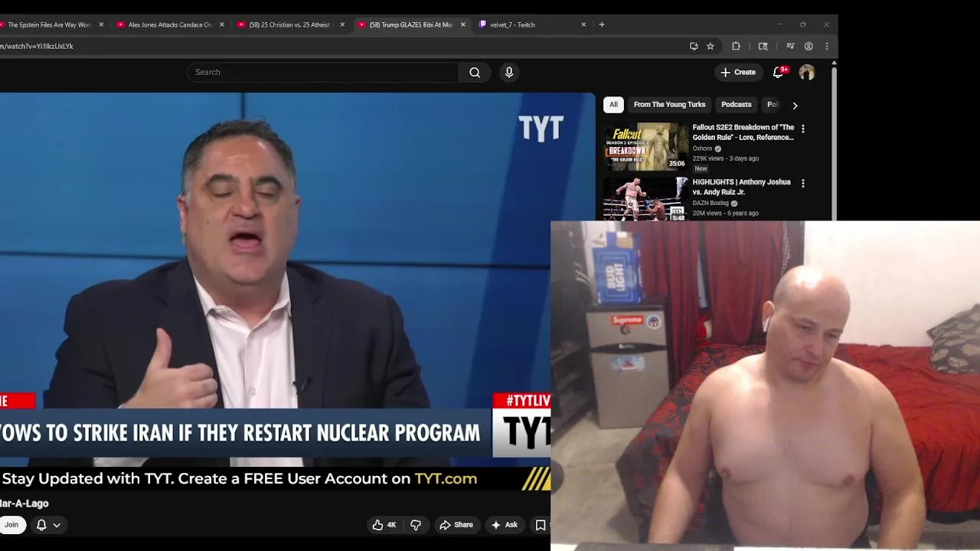Click the channel notification bell icon
Screen dimensions: 980x551
[41, 524]
